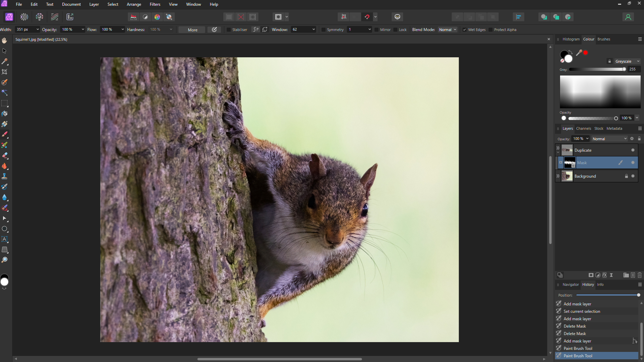Switch to the Channels tab
The width and height of the screenshot is (644, 362).
tap(584, 128)
